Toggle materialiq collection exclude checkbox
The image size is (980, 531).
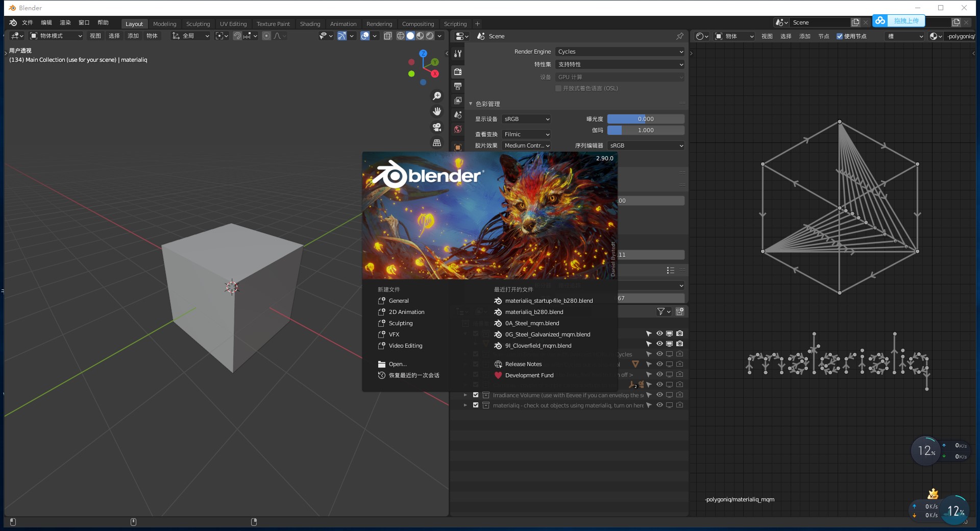(x=476, y=405)
